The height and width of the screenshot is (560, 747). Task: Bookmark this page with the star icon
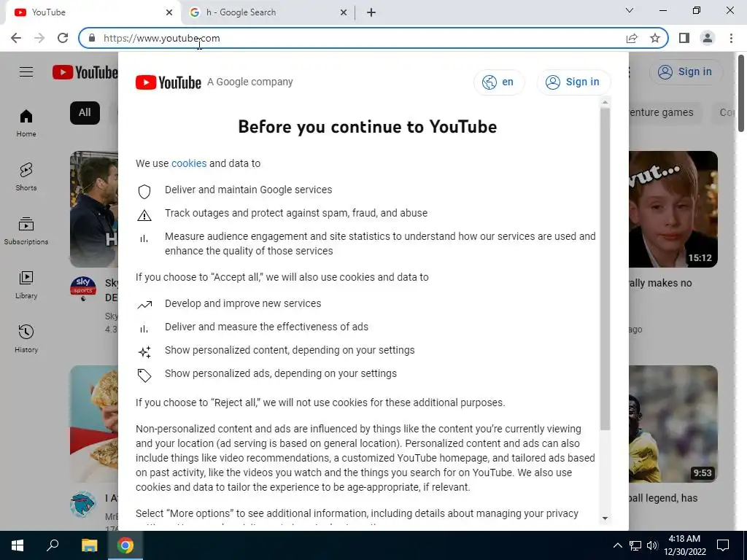[x=655, y=38]
